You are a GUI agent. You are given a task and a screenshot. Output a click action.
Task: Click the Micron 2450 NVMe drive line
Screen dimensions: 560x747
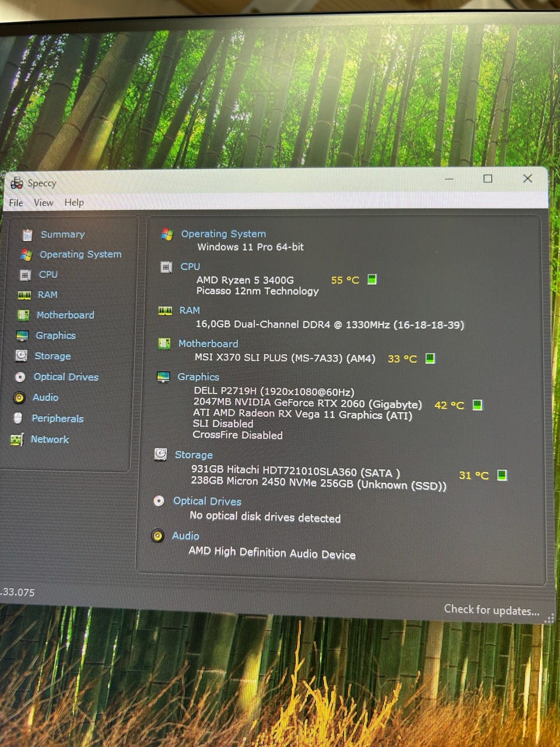[x=318, y=483]
